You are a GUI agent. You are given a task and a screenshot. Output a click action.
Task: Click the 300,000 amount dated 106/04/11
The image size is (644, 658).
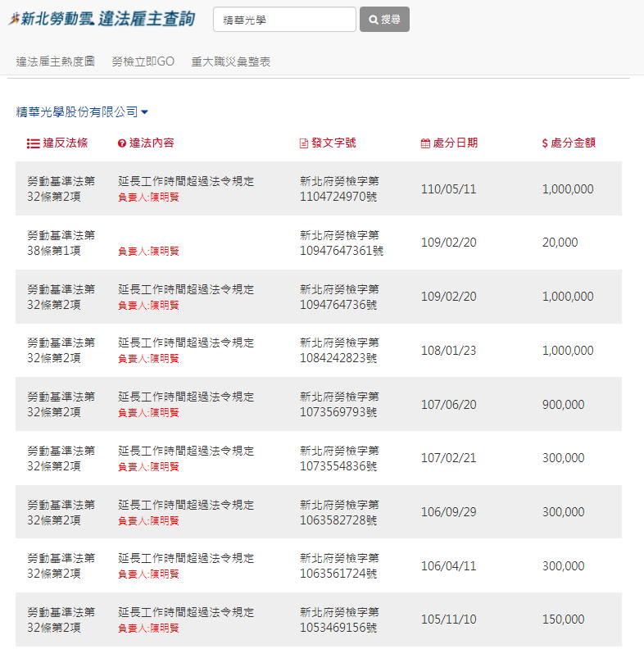[x=564, y=566]
